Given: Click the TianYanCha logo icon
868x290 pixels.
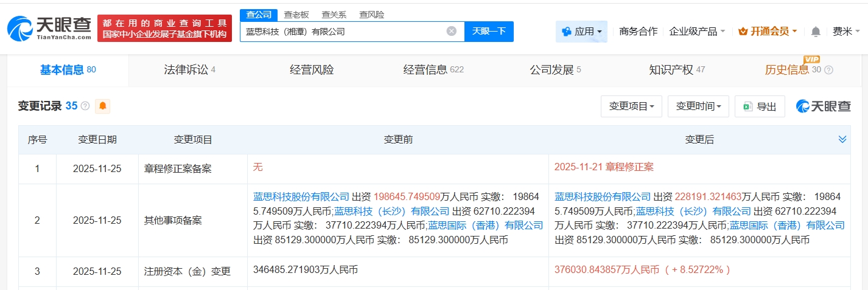Looking at the screenshot, I should [20, 29].
